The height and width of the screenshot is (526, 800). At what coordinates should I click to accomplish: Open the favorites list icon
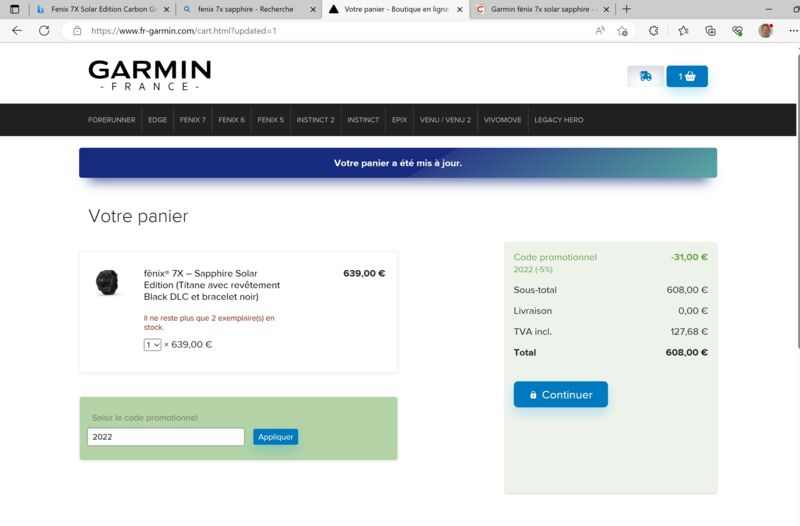point(684,31)
